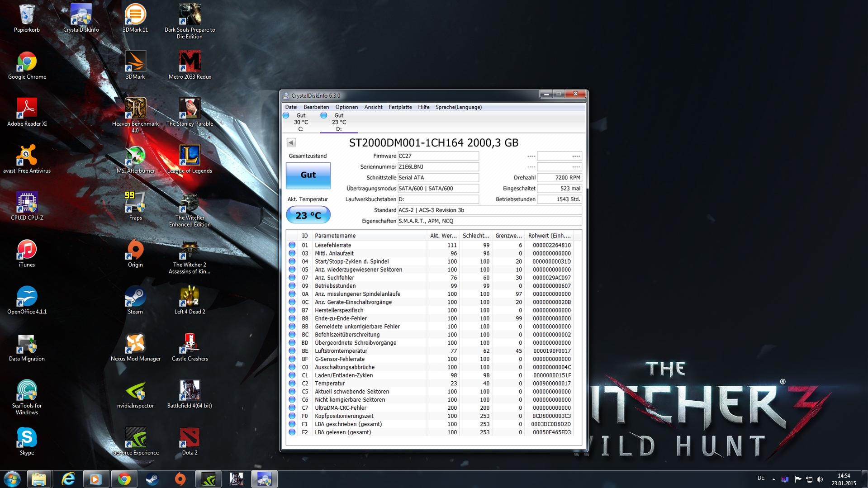Select the Adobe Reader XI icon

(27, 113)
